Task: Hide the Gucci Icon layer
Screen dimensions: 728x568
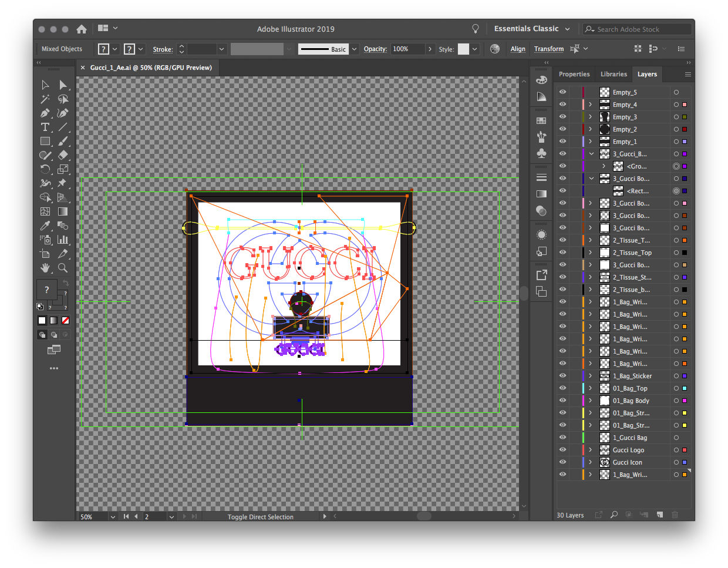Action: pos(562,462)
